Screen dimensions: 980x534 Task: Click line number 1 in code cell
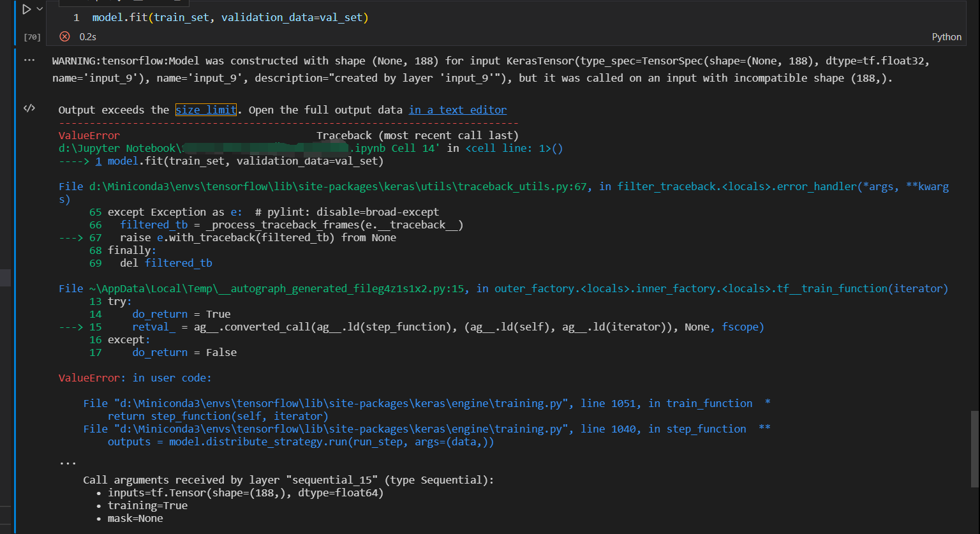coord(77,17)
